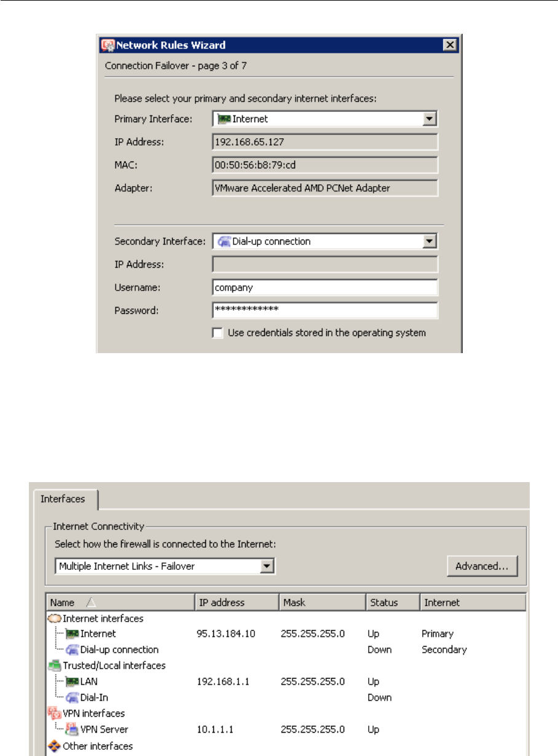Sort by the IP address column header
Viewport: 558px width, 756px height.
coord(236,602)
